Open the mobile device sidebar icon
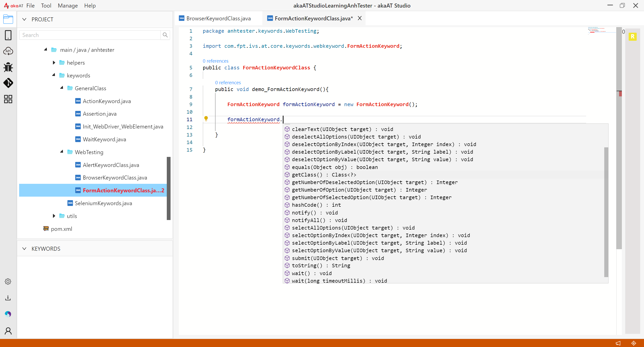Screen dimensions: 644x347 pos(8,35)
